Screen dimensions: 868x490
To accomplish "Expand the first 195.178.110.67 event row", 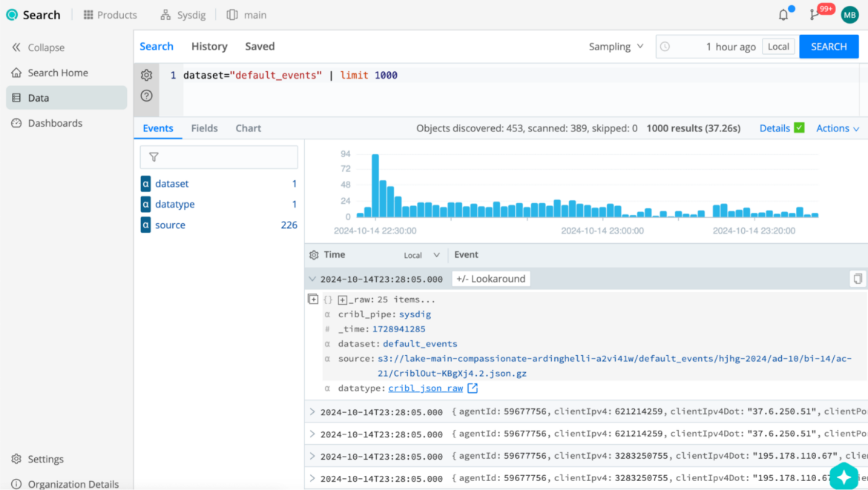I will (x=312, y=456).
